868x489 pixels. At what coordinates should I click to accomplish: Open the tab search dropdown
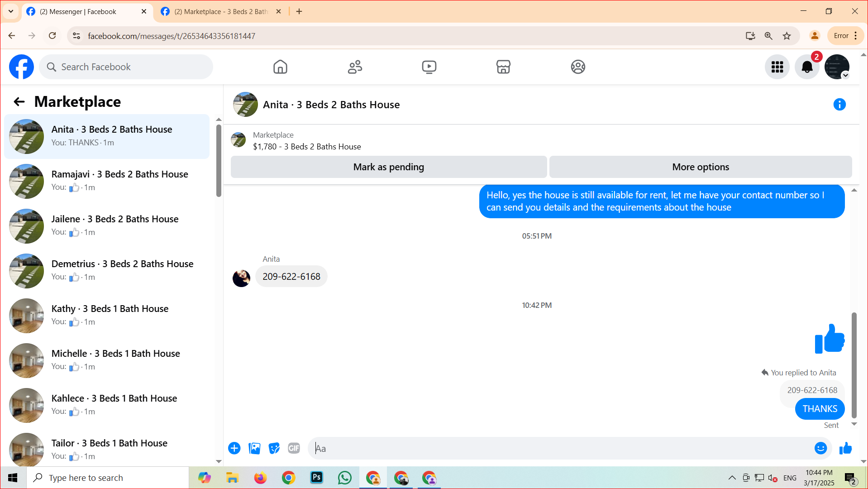click(x=11, y=12)
